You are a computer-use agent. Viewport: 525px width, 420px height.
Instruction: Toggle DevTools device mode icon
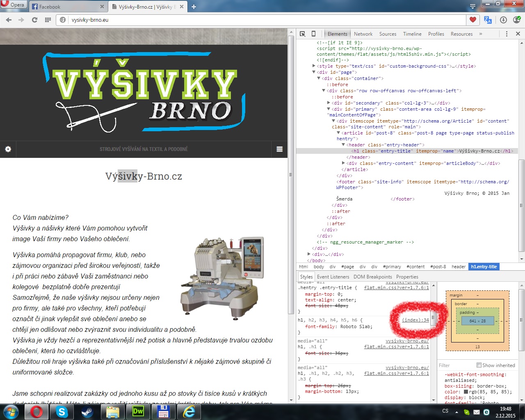[x=314, y=34]
